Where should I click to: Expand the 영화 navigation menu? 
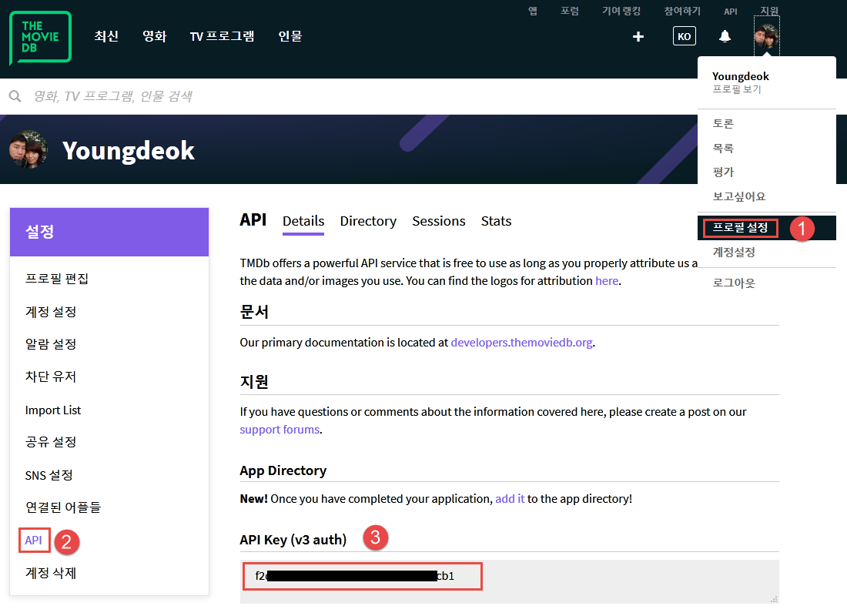tap(154, 36)
